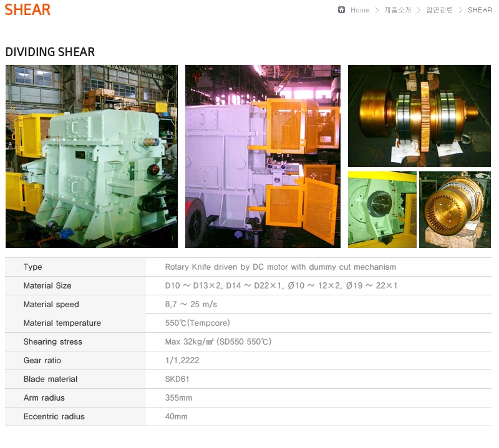Open the 압연관련 breadcrumb link
Viewport: 499px width, 448px height.
(x=439, y=10)
